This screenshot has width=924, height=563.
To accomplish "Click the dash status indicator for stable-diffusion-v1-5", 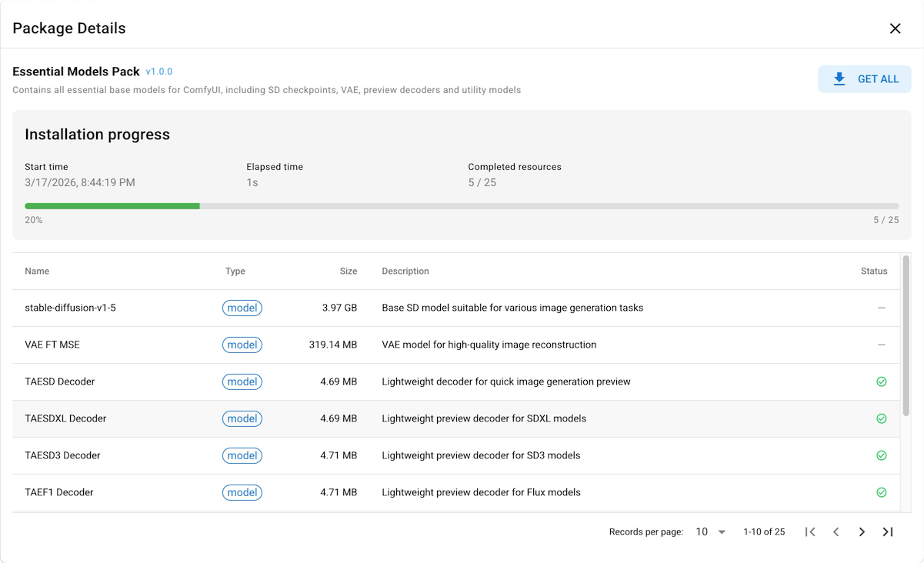I will [x=882, y=308].
